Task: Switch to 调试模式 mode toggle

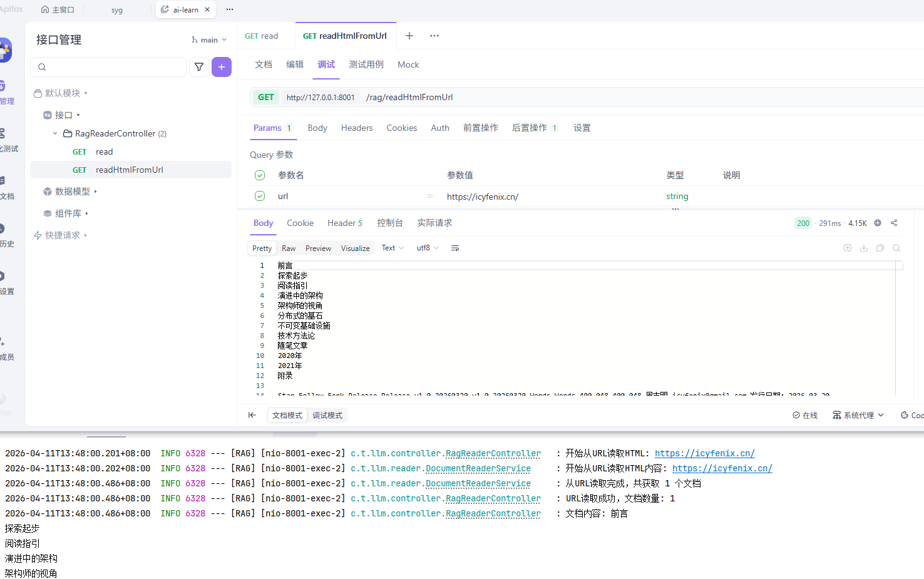Action: (x=327, y=415)
